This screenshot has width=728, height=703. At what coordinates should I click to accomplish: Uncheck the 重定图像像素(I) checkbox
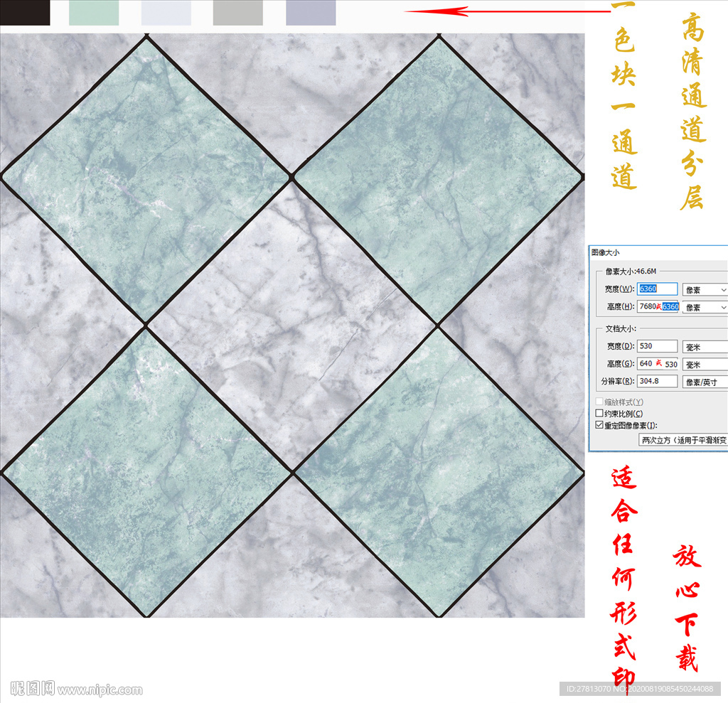[599, 425]
